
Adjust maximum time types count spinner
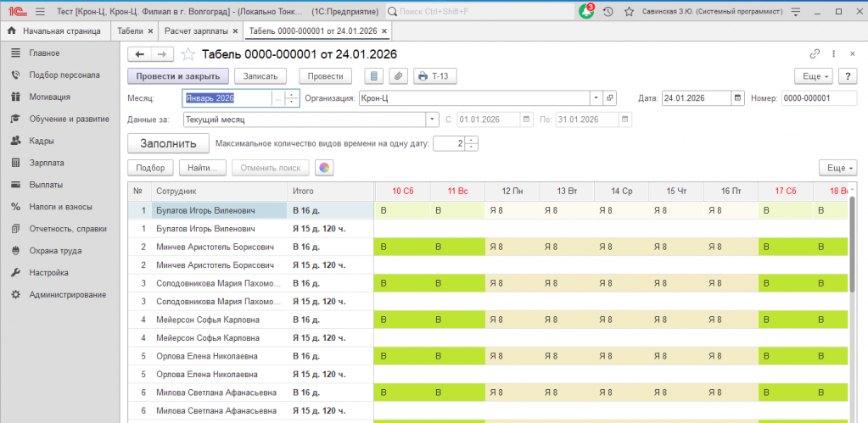tap(471, 144)
